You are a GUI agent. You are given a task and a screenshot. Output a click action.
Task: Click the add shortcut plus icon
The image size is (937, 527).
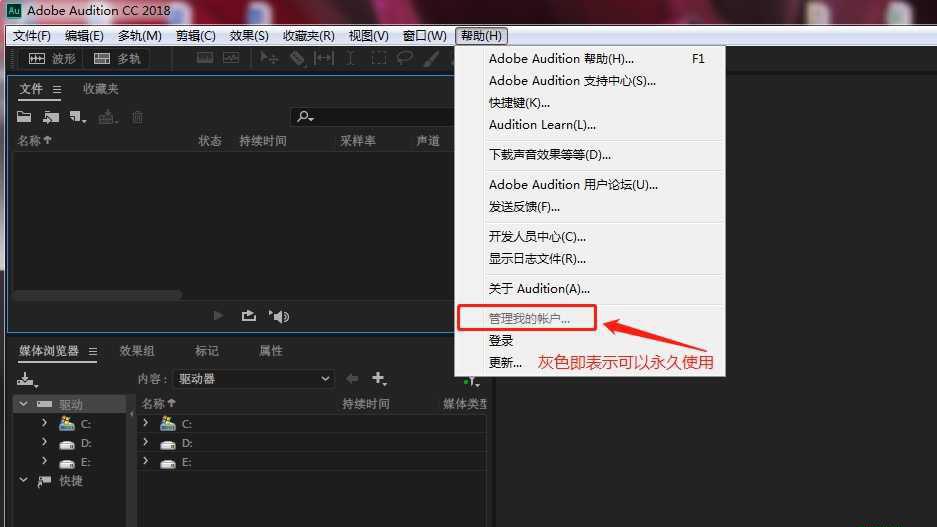tap(379, 378)
